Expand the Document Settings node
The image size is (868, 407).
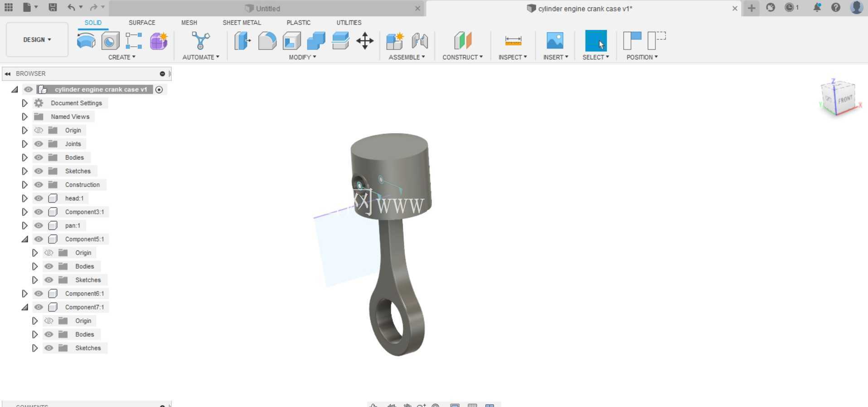(24, 103)
